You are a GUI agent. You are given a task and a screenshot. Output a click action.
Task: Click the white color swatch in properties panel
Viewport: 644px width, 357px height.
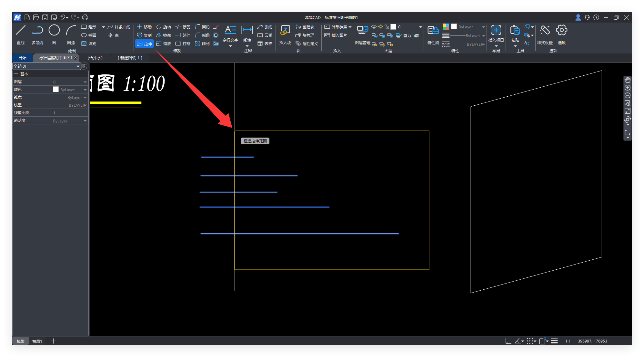(x=56, y=90)
